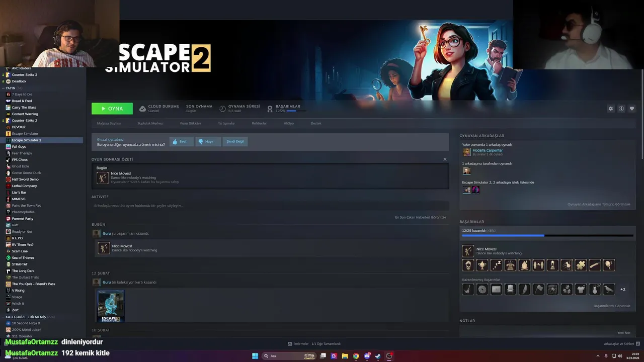The height and width of the screenshot is (362, 644).
Task: Select Escape Simulator 2 in library list
Action: (x=42, y=140)
